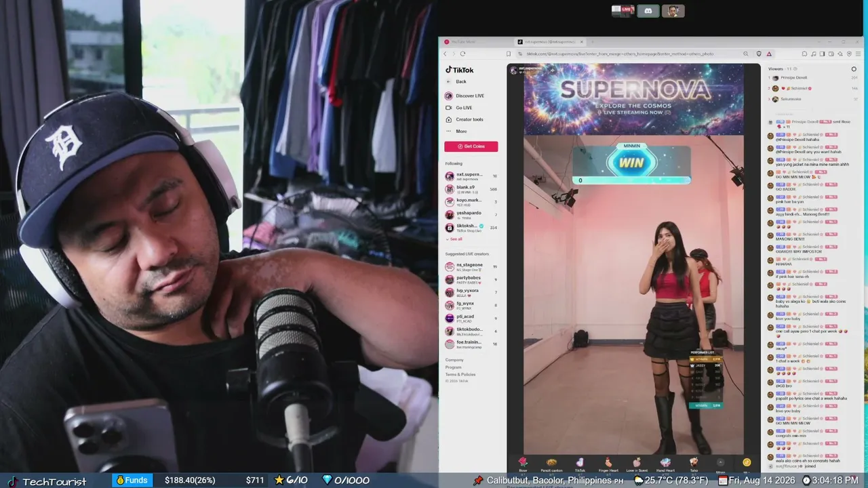Send a Pancit canton gift
The height and width of the screenshot is (488, 868).
(x=551, y=464)
